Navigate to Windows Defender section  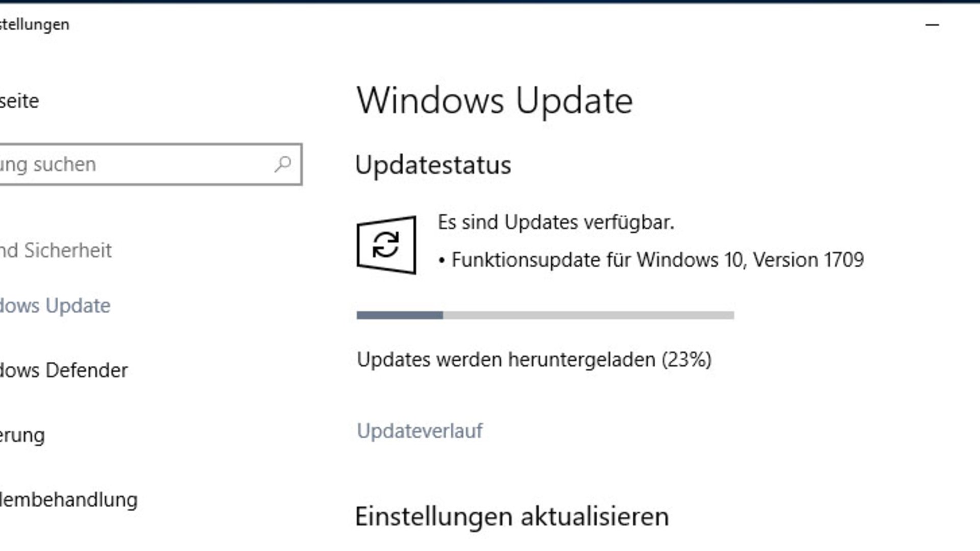pyautogui.click(x=63, y=370)
